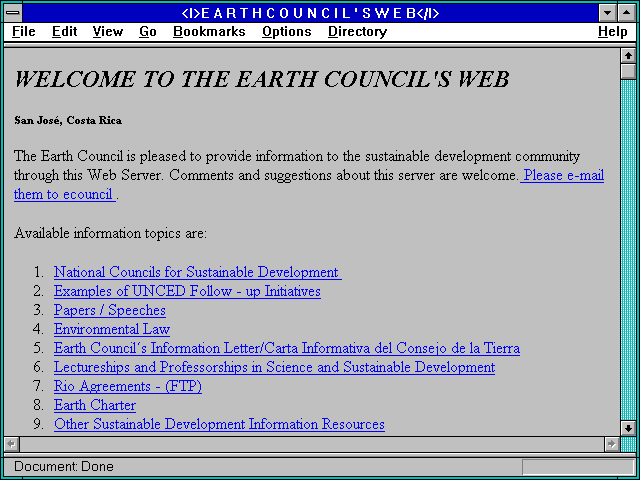Click the 'Document: Done' status text
Screen dimensions: 640x480
[64, 466]
